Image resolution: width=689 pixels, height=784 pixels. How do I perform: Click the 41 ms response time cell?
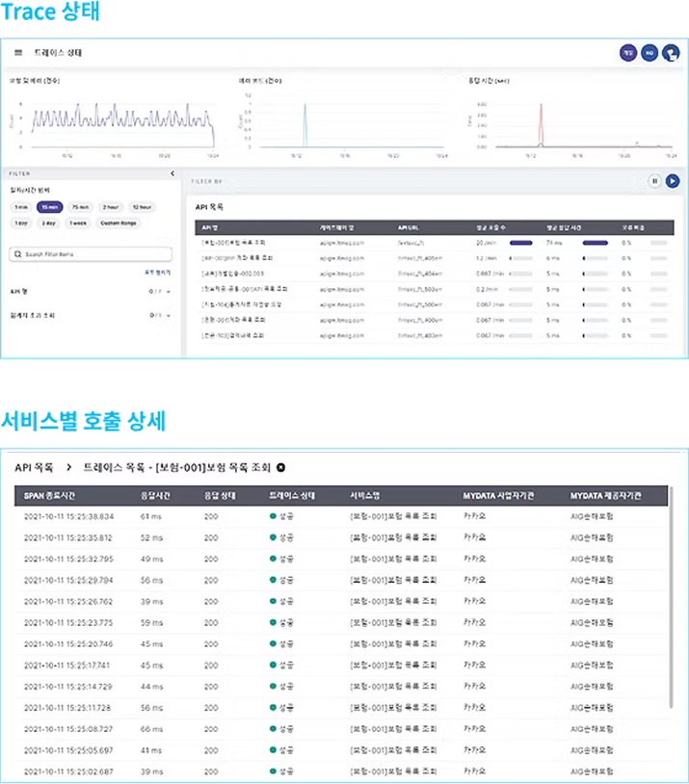[151, 750]
